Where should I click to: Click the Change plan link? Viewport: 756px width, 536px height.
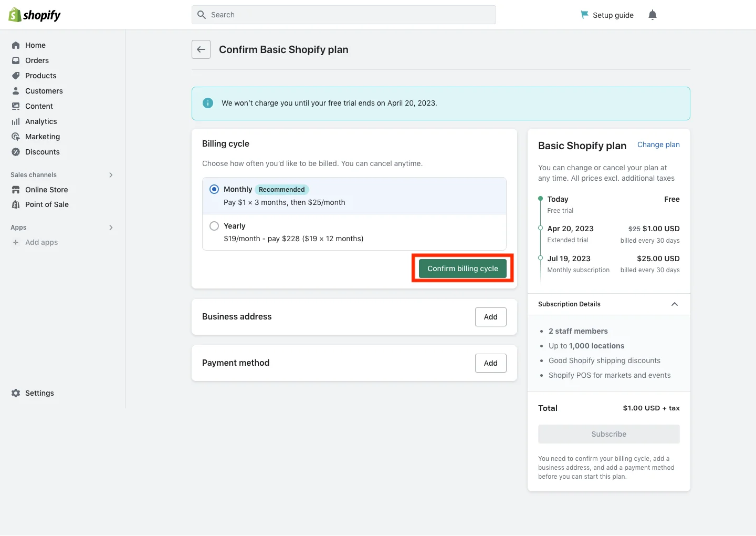(x=658, y=145)
